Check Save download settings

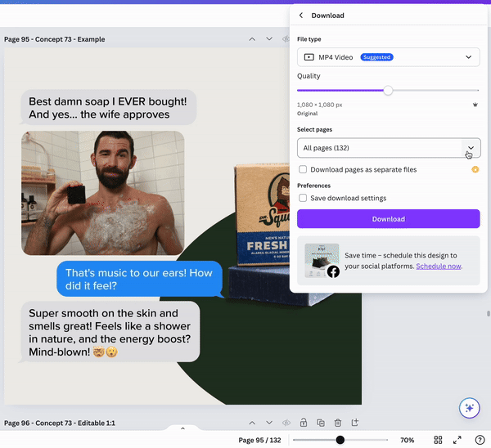click(x=304, y=198)
